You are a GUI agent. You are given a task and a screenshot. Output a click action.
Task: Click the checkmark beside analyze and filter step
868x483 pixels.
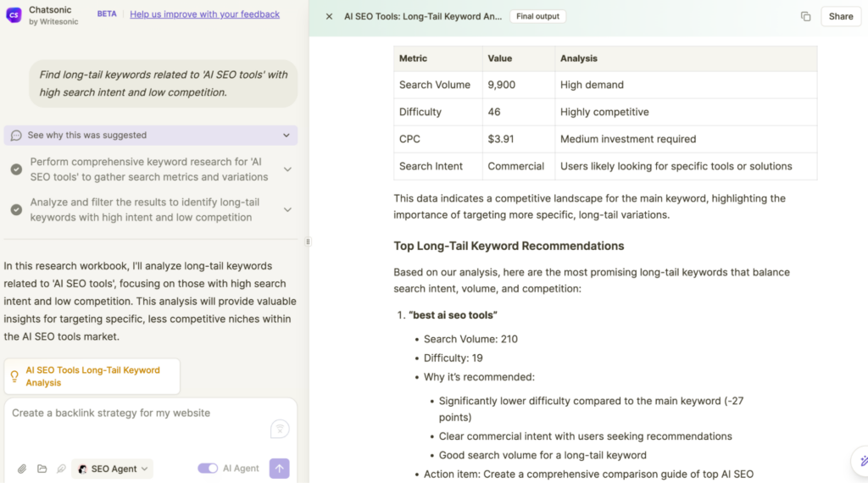tap(17, 209)
